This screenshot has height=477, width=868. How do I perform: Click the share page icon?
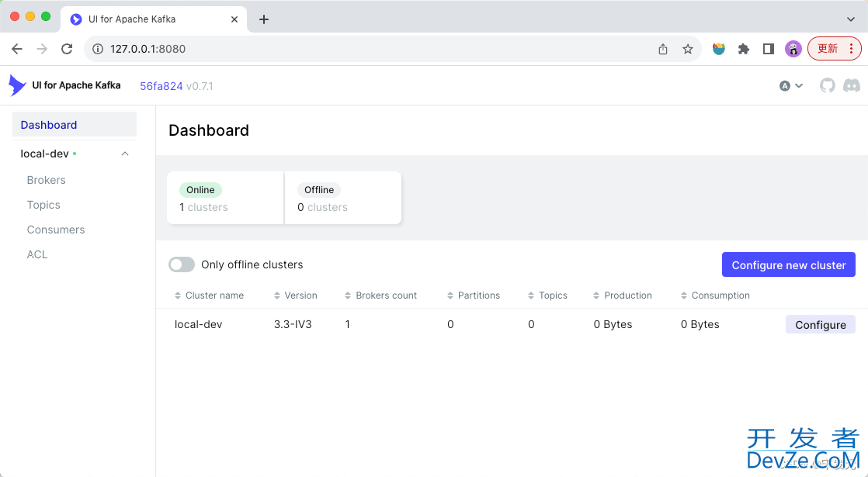[x=662, y=49]
